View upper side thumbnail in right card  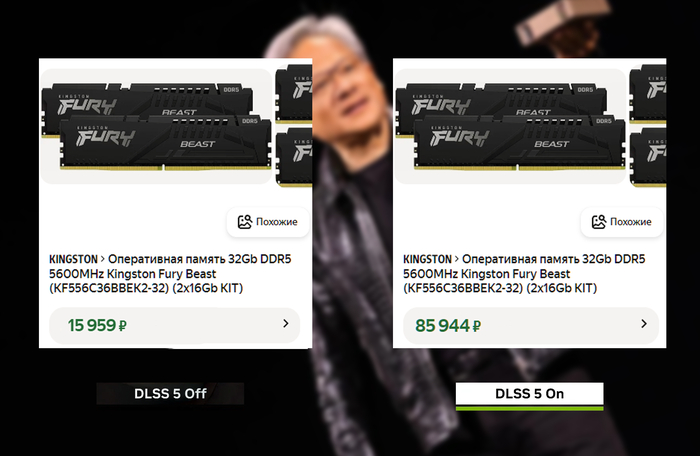(648, 94)
